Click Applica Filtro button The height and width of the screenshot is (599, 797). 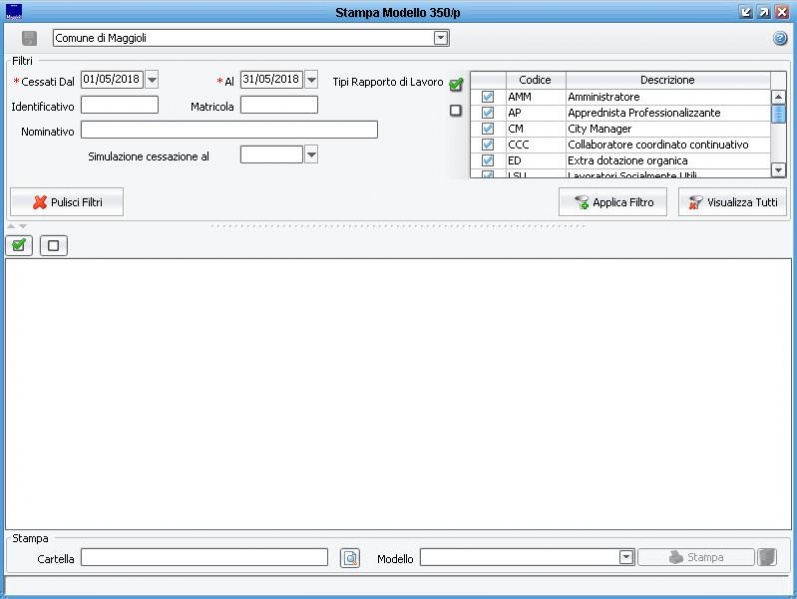[612, 202]
